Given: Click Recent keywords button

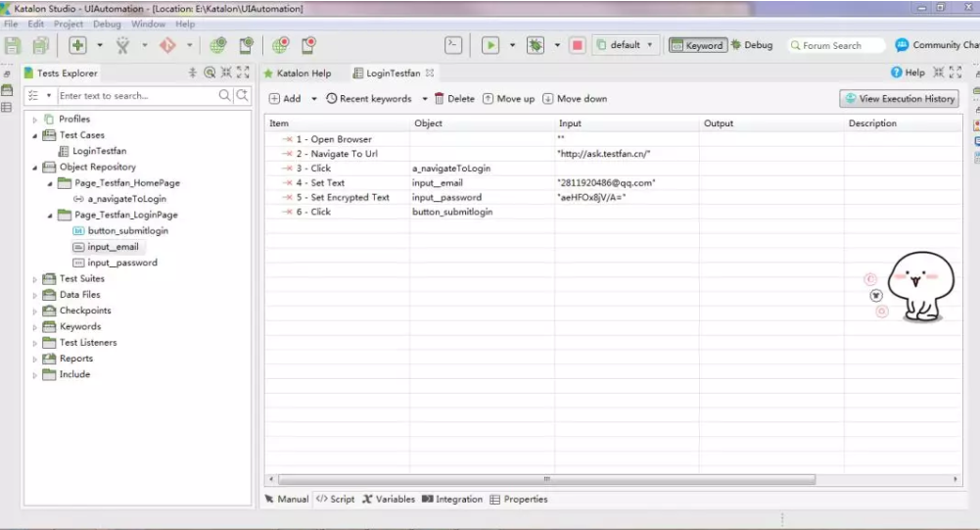Looking at the screenshot, I should tap(369, 99).
